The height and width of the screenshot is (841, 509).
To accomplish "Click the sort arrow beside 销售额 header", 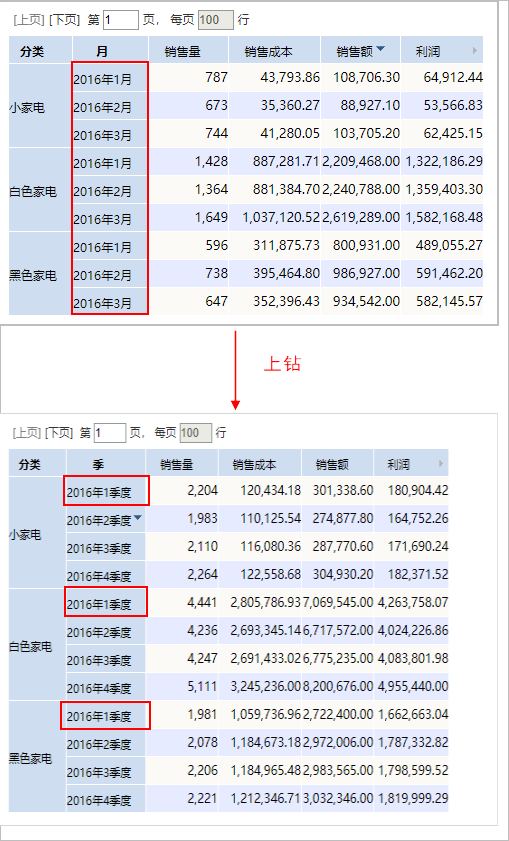I will coord(380,49).
